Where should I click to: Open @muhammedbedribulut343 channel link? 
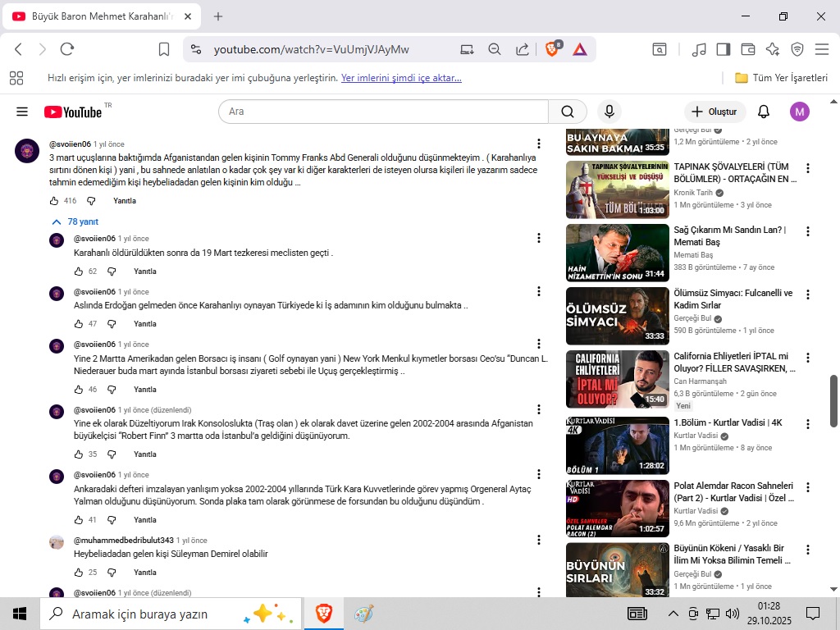tap(124, 540)
